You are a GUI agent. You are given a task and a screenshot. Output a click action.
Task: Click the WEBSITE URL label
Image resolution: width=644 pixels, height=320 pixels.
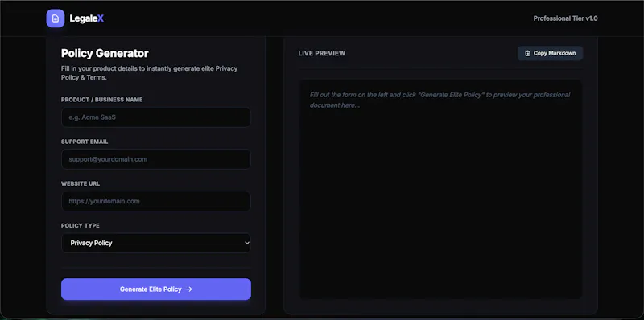pos(80,184)
